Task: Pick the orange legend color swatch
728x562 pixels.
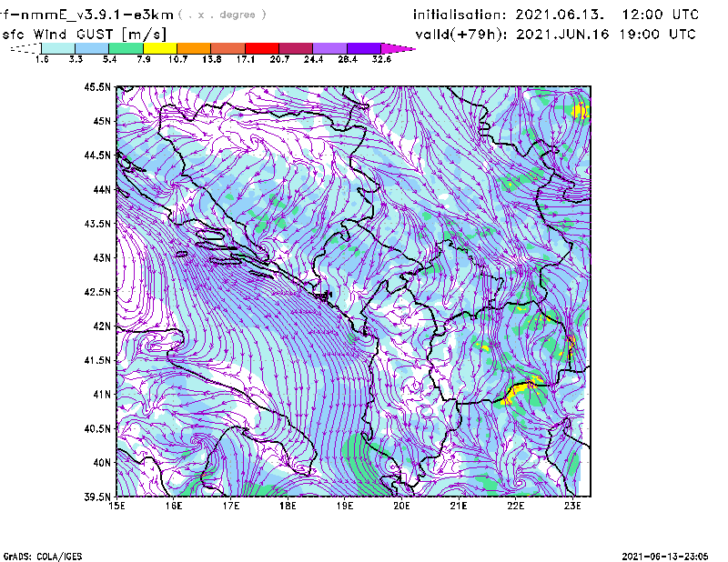Action: tap(194, 48)
